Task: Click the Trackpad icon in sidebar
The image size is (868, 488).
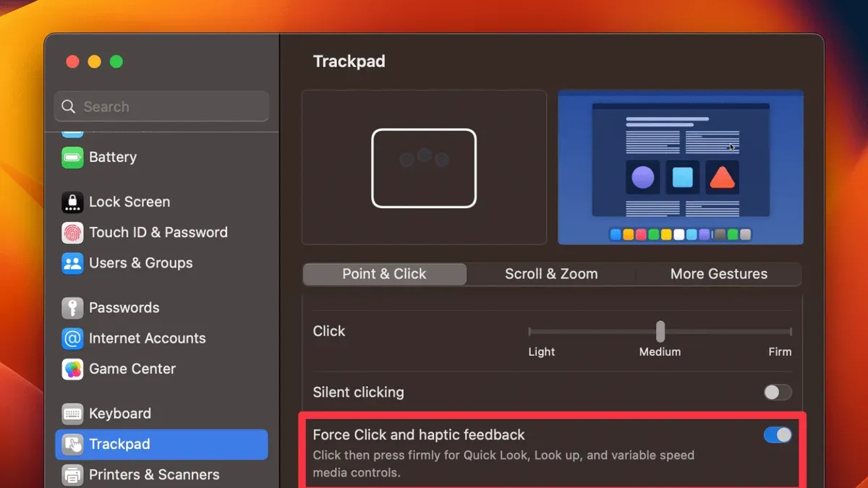Action: (72, 444)
